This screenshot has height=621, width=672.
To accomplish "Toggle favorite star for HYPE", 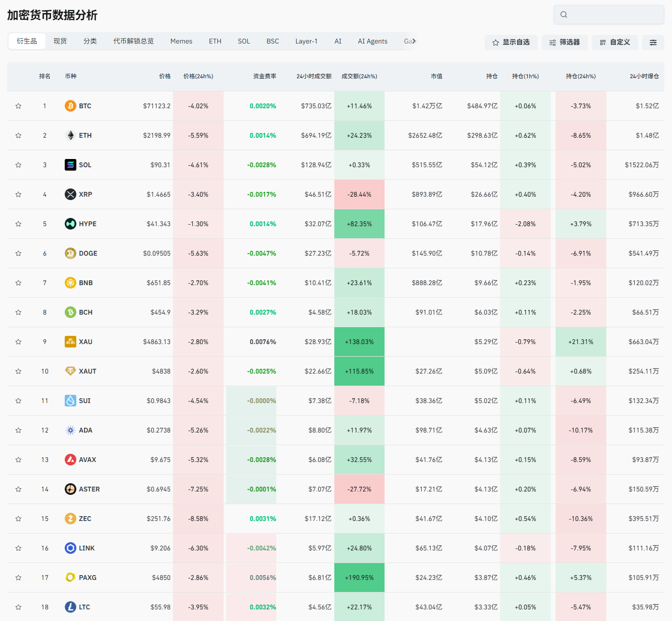I will (x=18, y=224).
